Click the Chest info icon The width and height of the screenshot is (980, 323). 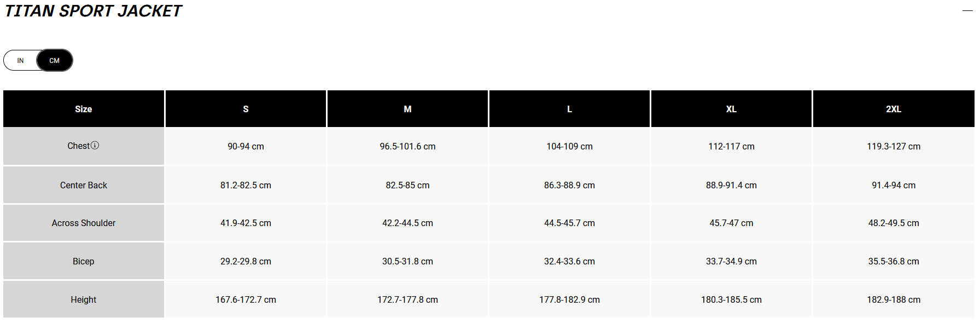click(x=95, y=146)
